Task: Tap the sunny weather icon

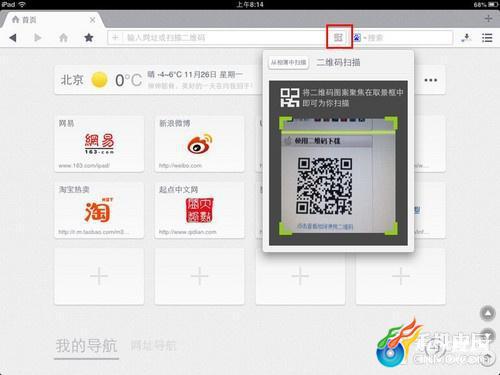Action: tap(99, 80)
